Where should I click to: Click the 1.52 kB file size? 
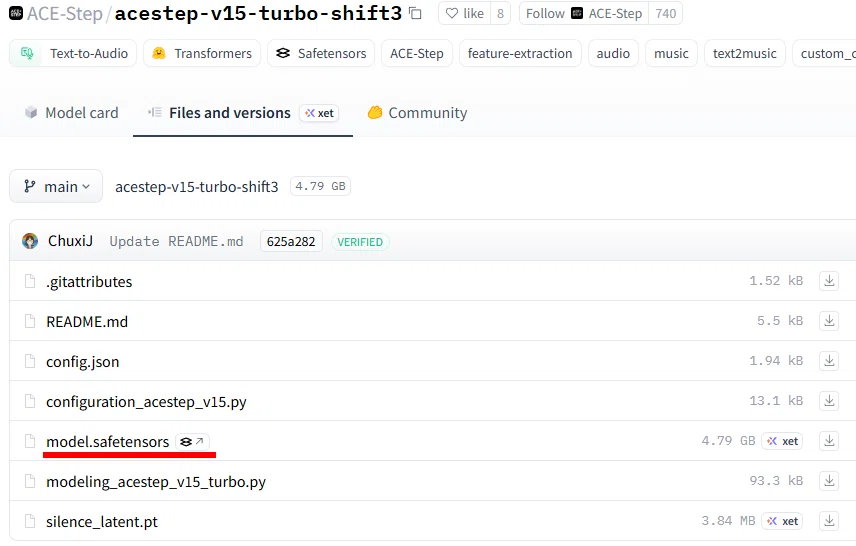(776, 281)
